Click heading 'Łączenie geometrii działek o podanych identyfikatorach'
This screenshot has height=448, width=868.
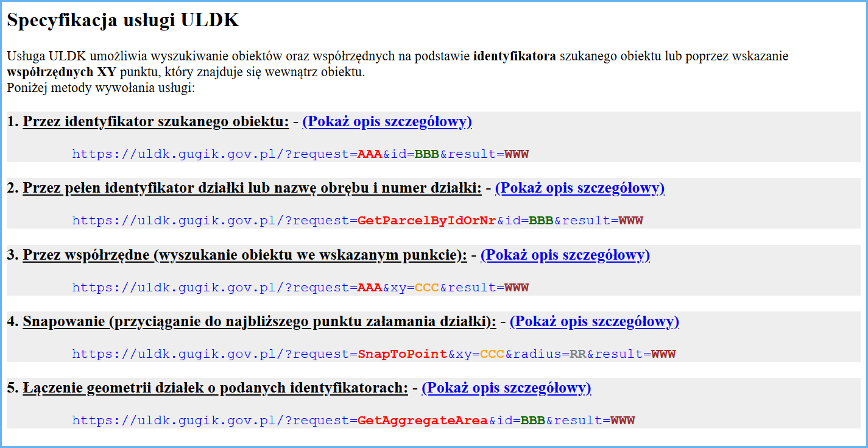216,388
